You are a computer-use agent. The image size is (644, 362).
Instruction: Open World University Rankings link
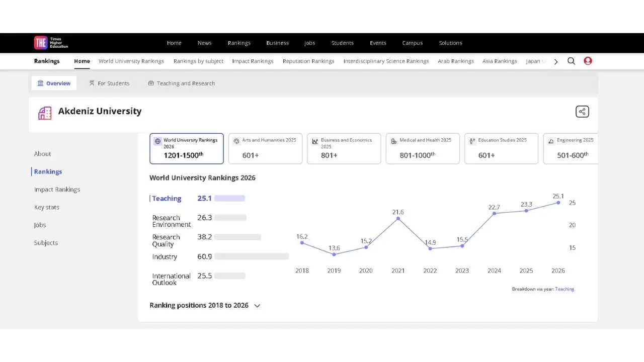(131, 61)
